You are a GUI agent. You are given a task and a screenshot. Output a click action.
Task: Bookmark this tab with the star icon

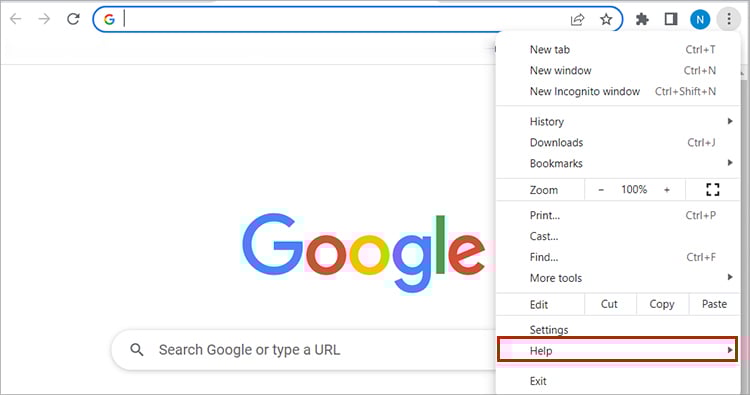tap(606, 19)
